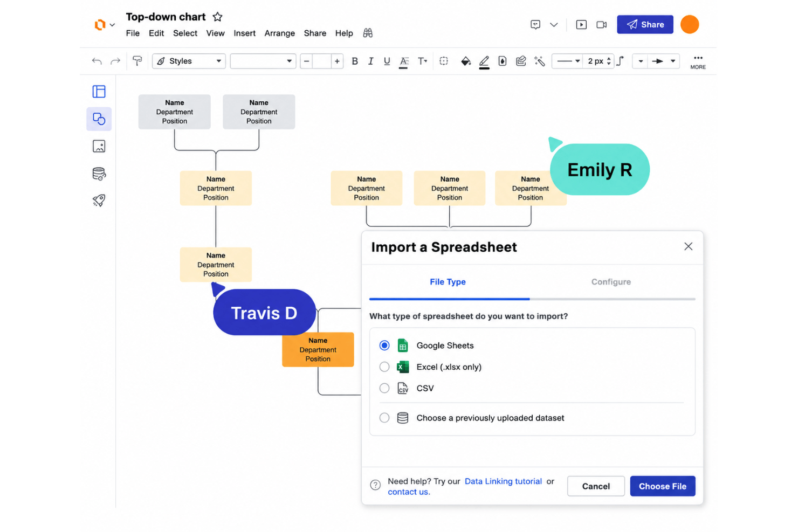The height and width of the screenshot is (532, 798).
Task: Click the video camera icon
Action: (x=602, y=25)
